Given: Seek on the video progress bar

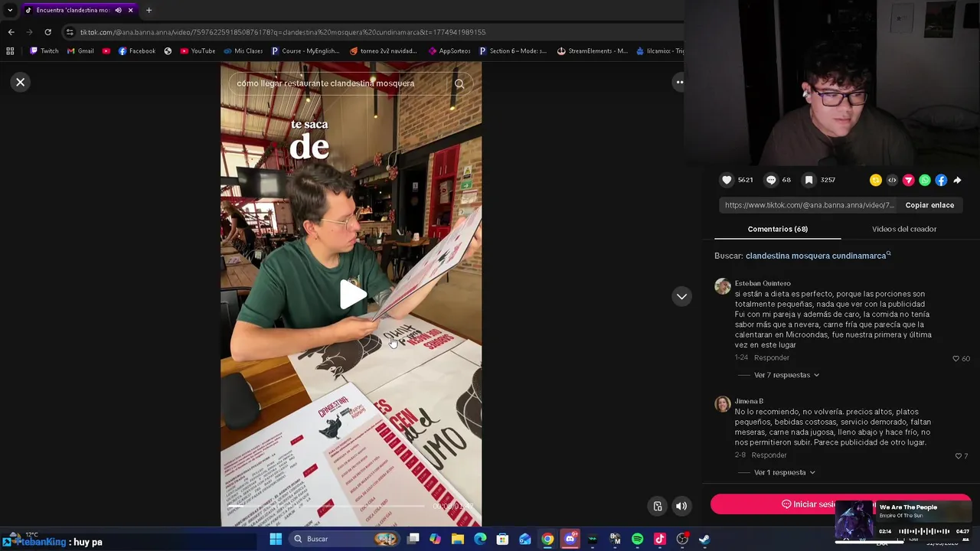Looking at the screenshot, I should coord(328,506).
